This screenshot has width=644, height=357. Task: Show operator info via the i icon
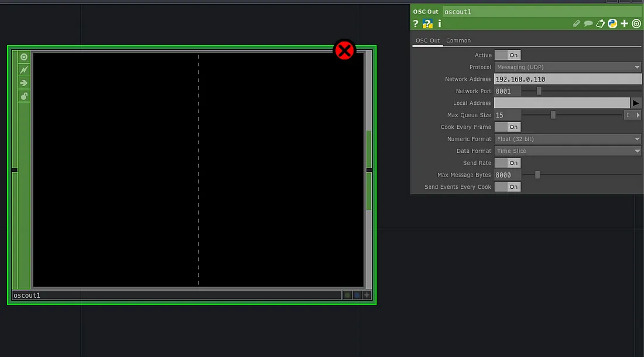click(440, 24)
